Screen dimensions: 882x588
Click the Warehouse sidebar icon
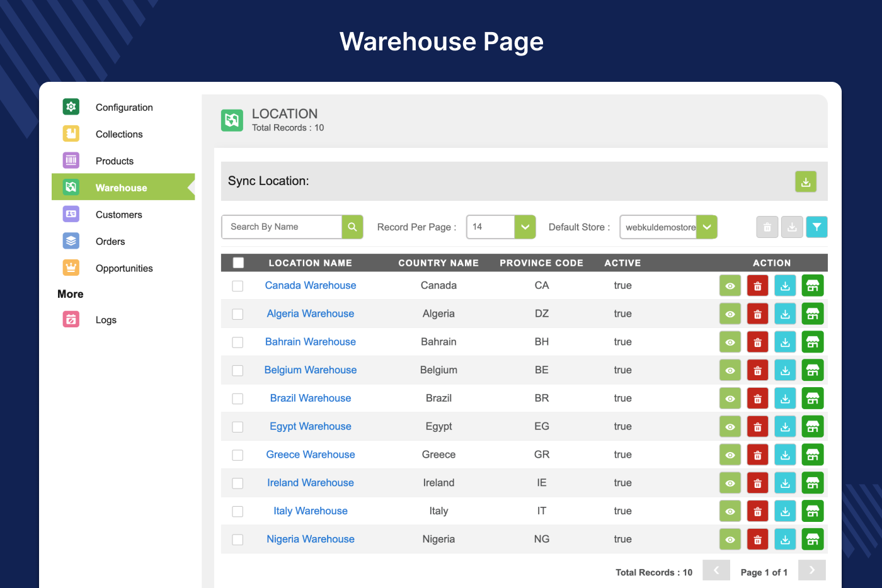click(71, 187)
